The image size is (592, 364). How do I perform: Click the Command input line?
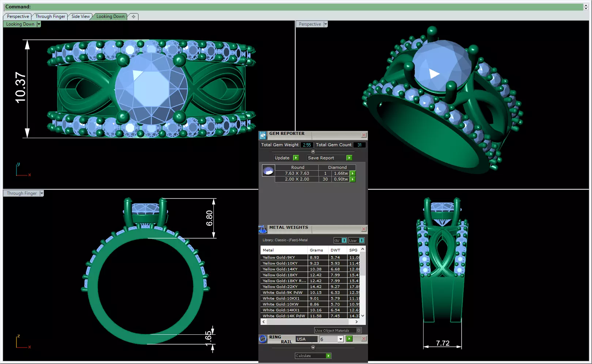293,7
